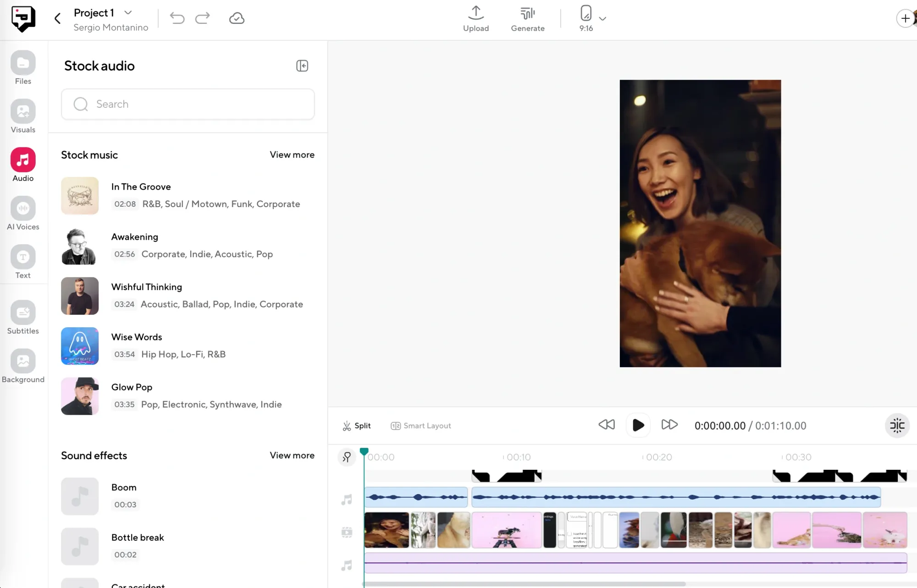Click the Upload button
917x588 pixels.
click(x=476, y=19)
